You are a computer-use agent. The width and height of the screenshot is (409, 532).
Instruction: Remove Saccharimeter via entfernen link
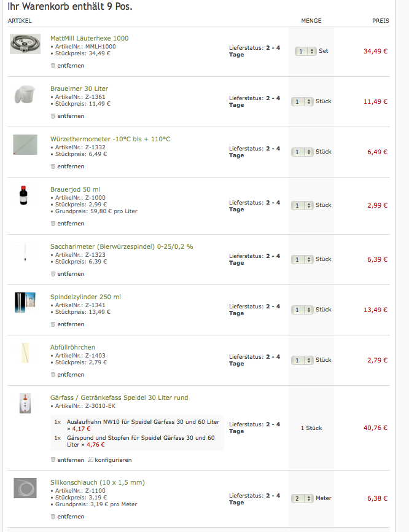tap(71, 274)
